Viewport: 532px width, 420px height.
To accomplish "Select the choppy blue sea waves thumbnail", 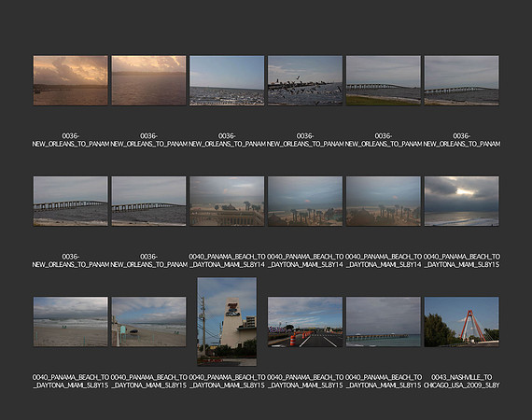I will [227, 80].
